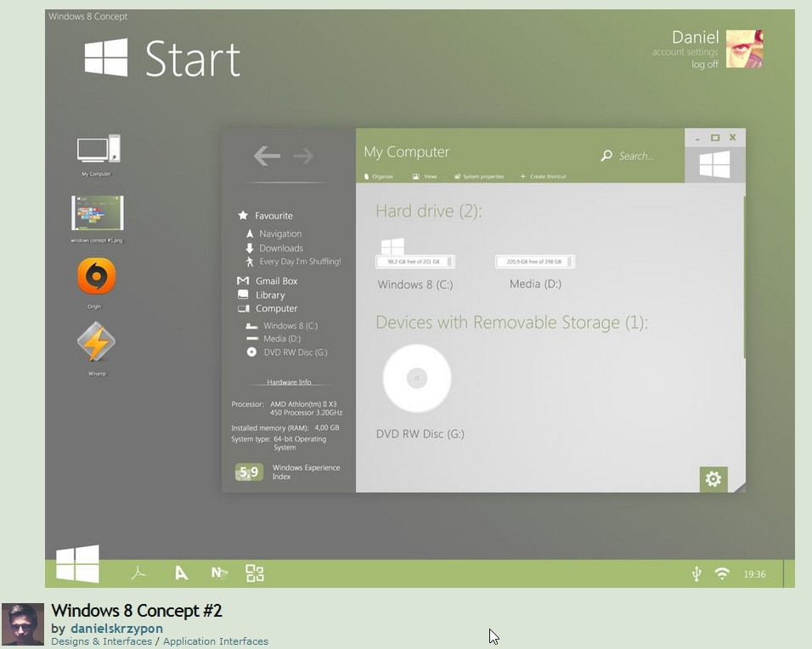Click the Windows logo in window corner
The width and height of the screenshot is (812, 649).
pyautogui.click(x=714, y=165)
